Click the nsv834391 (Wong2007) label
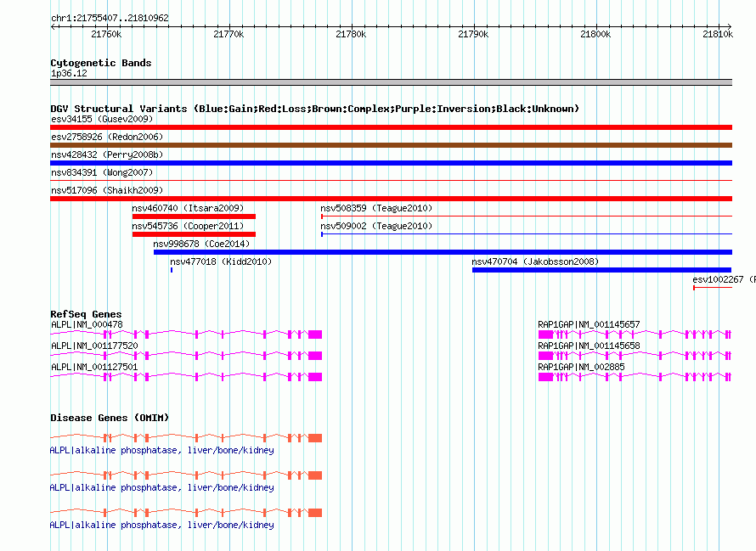Image resolution: width=756 pixels, height=551 pixels. coord(102,172)
